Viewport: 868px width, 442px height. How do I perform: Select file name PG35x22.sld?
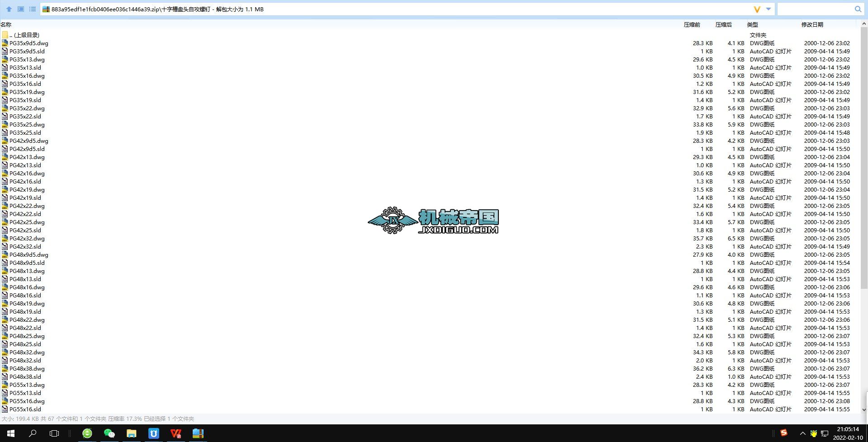click(25, 117)
